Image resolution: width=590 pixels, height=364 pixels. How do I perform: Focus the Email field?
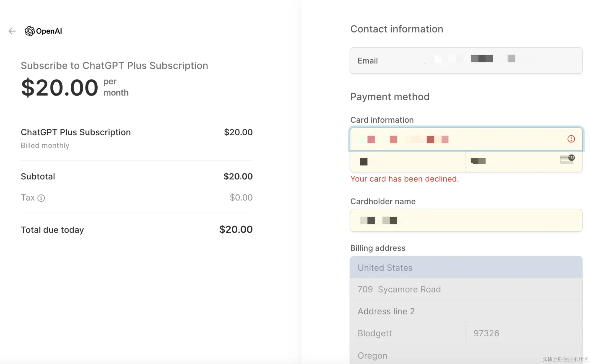pyautogui.click(x=466, y=60)
